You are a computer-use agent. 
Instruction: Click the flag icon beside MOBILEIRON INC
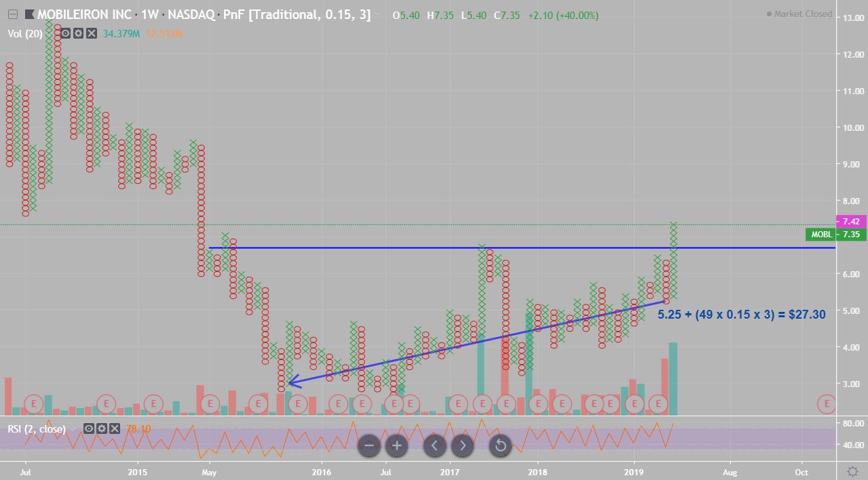click(29, 14)
